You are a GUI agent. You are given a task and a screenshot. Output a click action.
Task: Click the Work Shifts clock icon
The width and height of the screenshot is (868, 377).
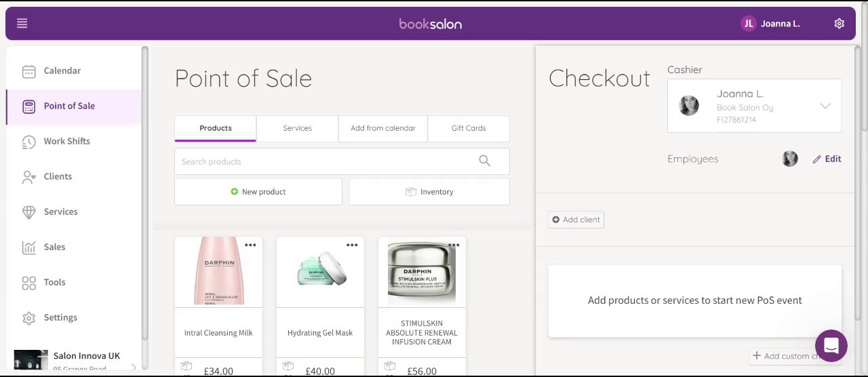(x=28, y=142)
